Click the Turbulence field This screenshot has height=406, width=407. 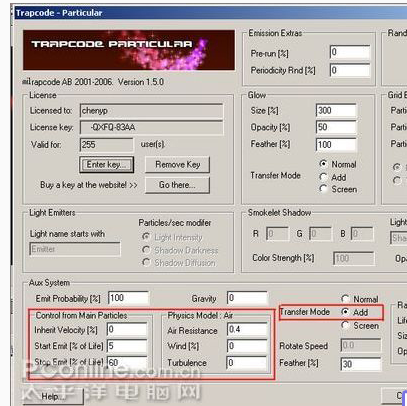click(247, 362)
